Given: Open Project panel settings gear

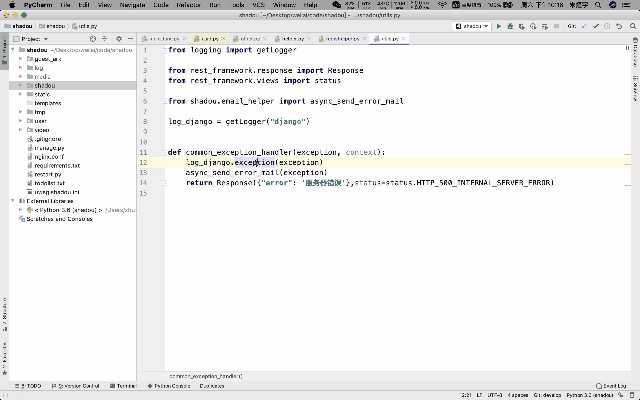Looking at the screenshot, I should (x=119, y=39).
